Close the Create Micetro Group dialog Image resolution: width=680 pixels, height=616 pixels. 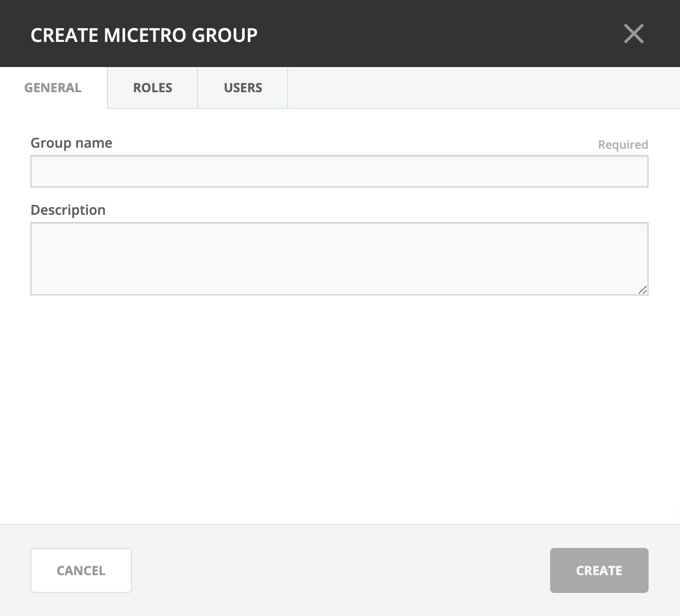click(x=633, y=34)
